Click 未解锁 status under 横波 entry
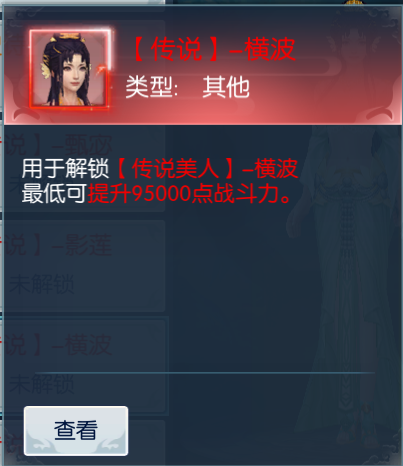Image resolution: width=403 pixels, height=466 pixels. coord(41,384)
